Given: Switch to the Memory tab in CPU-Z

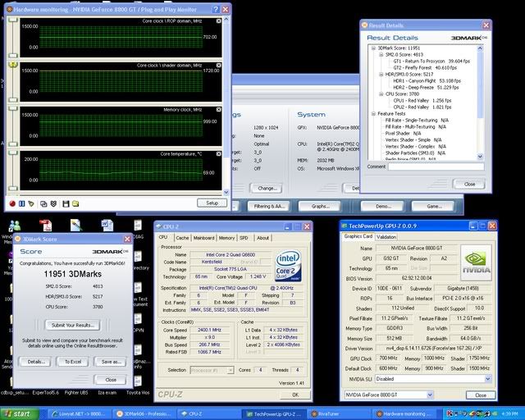Looking at the screenshot, I should (226, 238).
